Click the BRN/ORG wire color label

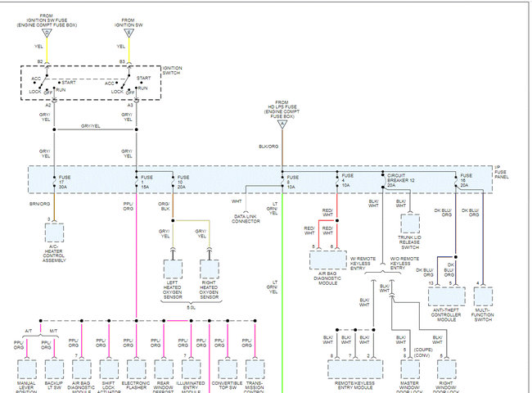point(39,204)
